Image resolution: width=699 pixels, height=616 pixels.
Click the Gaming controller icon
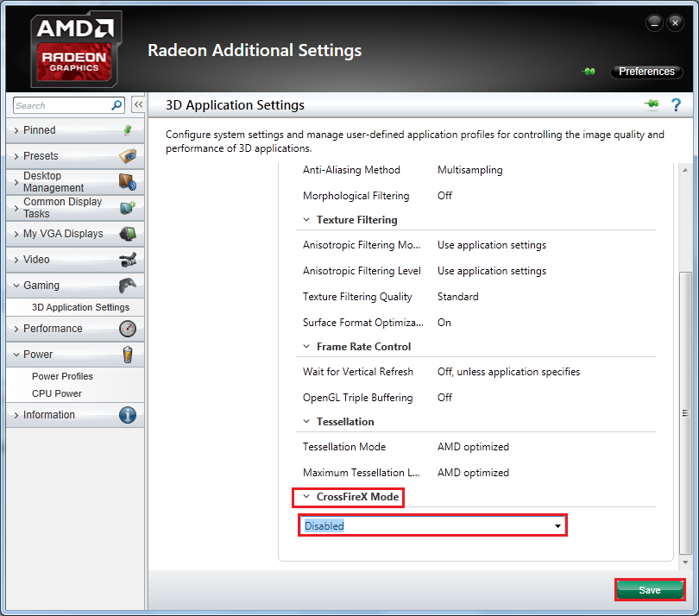tap(128, 286)
